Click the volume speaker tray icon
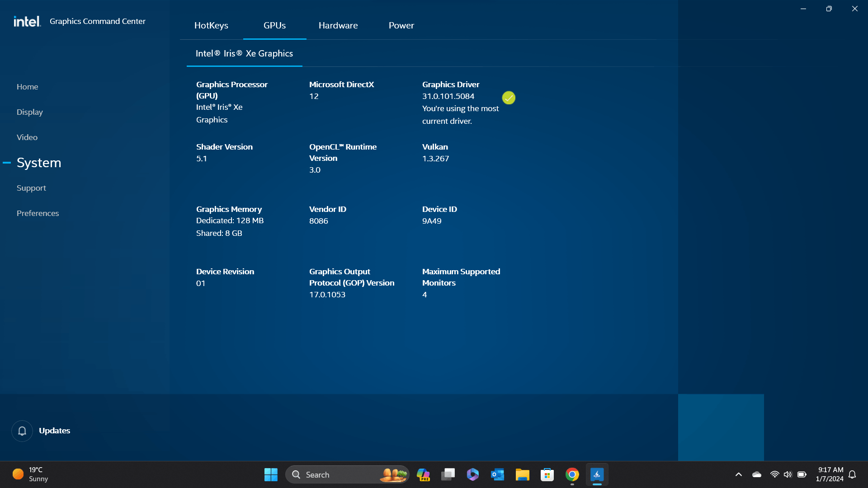This screenshot has width=868, height=488. 788,474
